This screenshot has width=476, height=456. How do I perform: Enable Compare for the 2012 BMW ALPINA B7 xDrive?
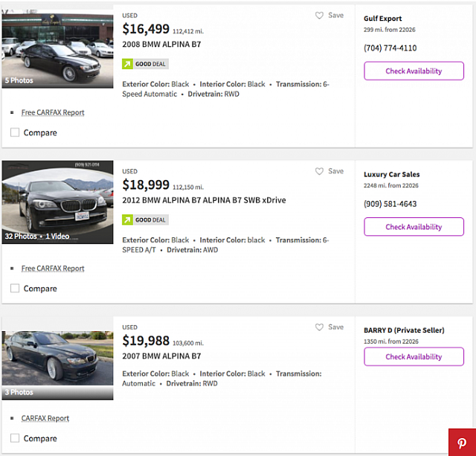(x=15, y=289)
